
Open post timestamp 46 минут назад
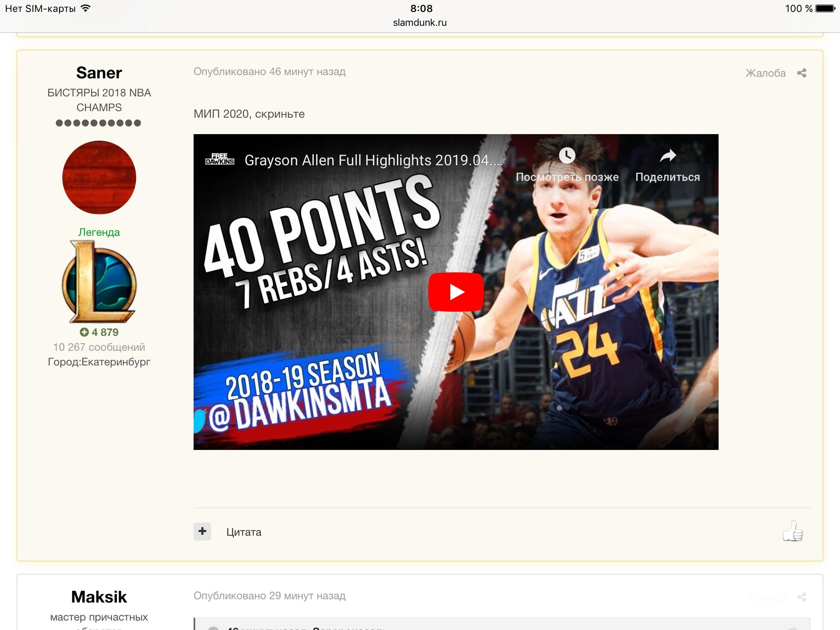pyautogui.click(x=269, y=72)
